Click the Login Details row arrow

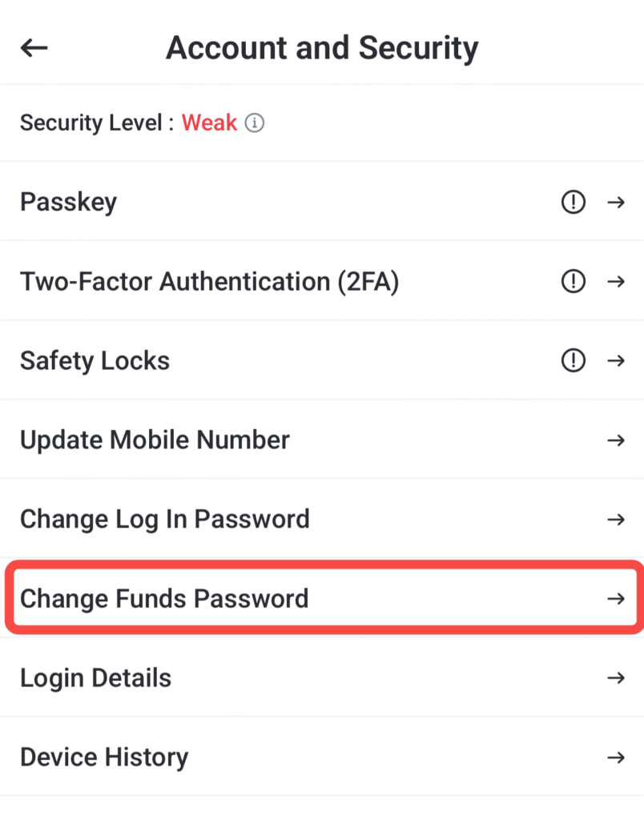click(x=615, y=677)
